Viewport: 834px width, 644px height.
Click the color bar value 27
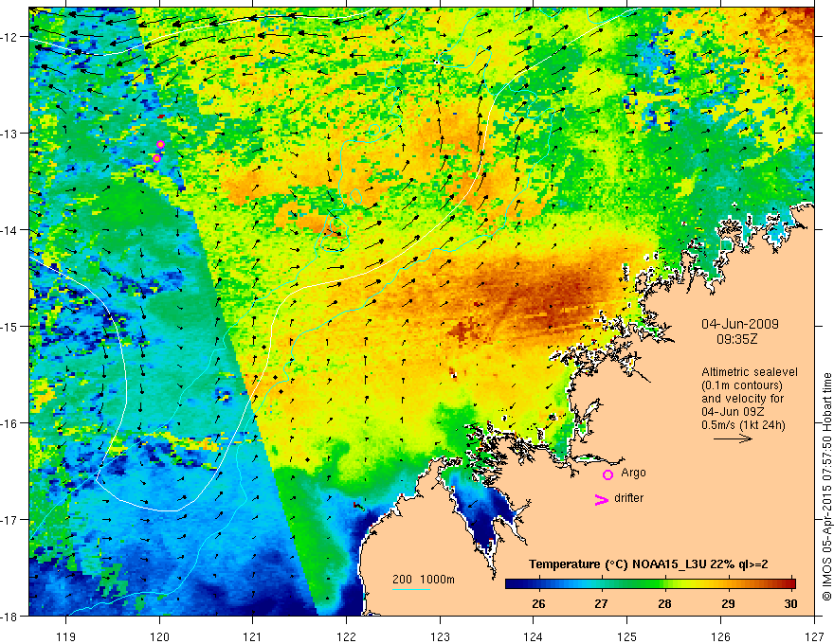pos(601,603)
